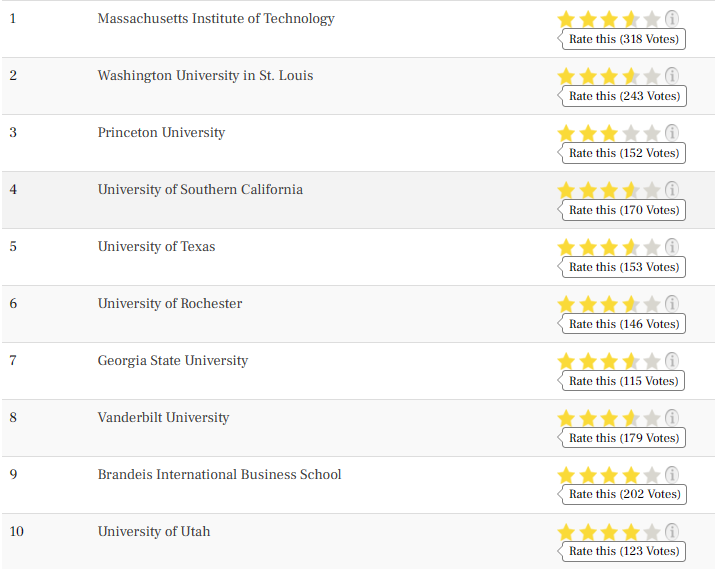This screenshot has width=715, height=570.
Task: Click info icon for Brandeis International Business School
Action: pos(672,475)
